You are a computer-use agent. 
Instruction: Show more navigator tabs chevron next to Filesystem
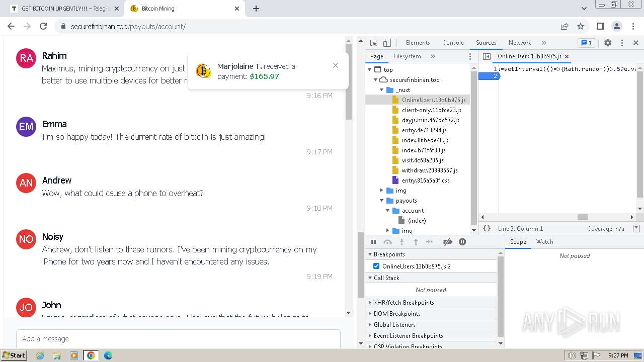point(433,56)
